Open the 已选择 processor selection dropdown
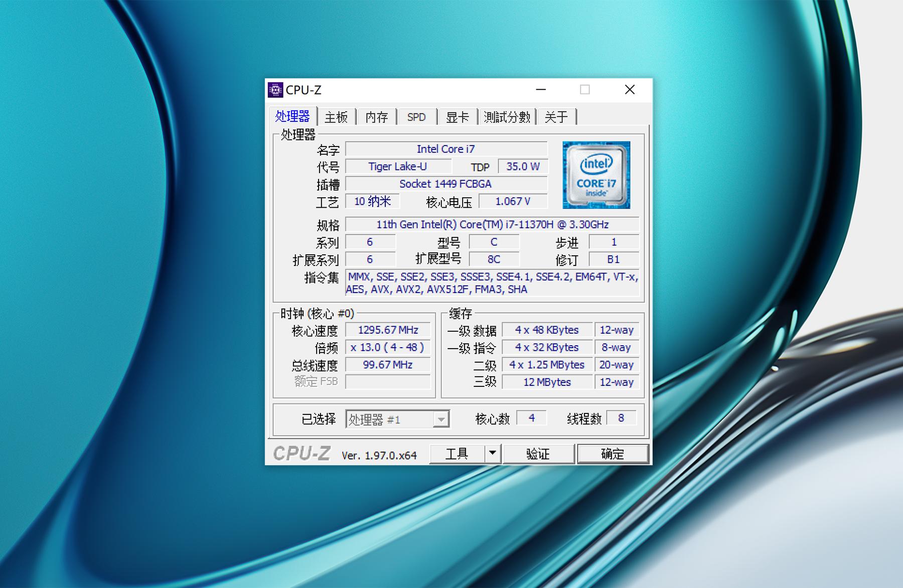Image resolution: width=903 pixels, height=588 pixels. 441,418
